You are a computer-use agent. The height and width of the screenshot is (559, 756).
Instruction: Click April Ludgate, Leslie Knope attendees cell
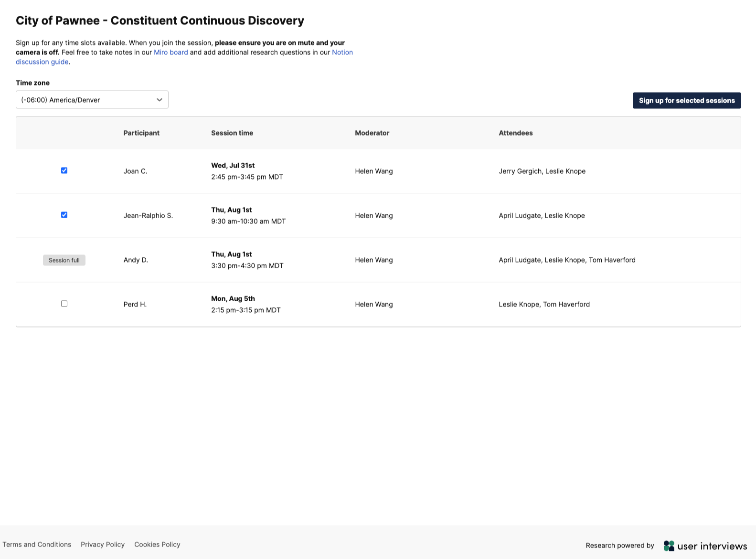click(x=542, y=215)
